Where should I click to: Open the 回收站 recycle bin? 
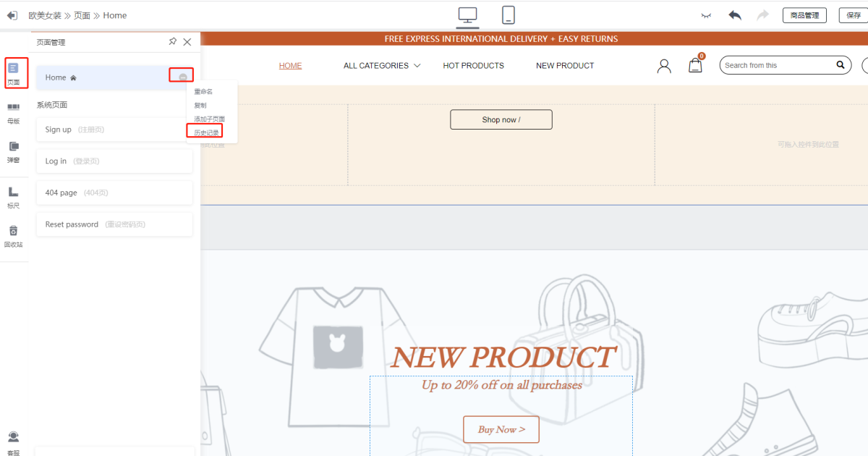tap(13, 235)
